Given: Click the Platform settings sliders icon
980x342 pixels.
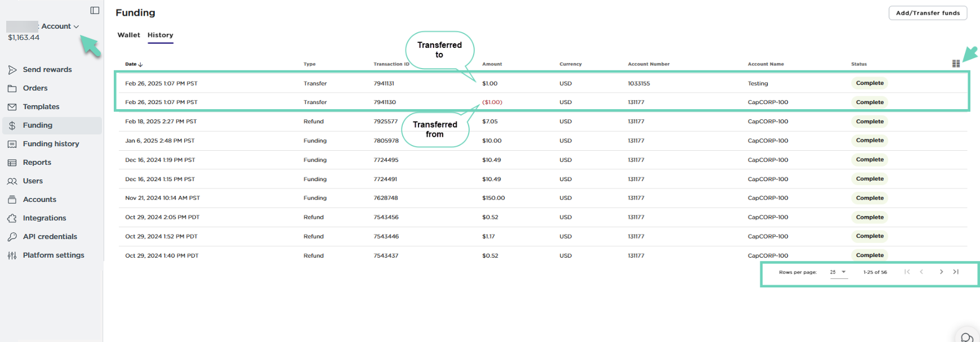Looking at the screenshot, I should point(12,255).
